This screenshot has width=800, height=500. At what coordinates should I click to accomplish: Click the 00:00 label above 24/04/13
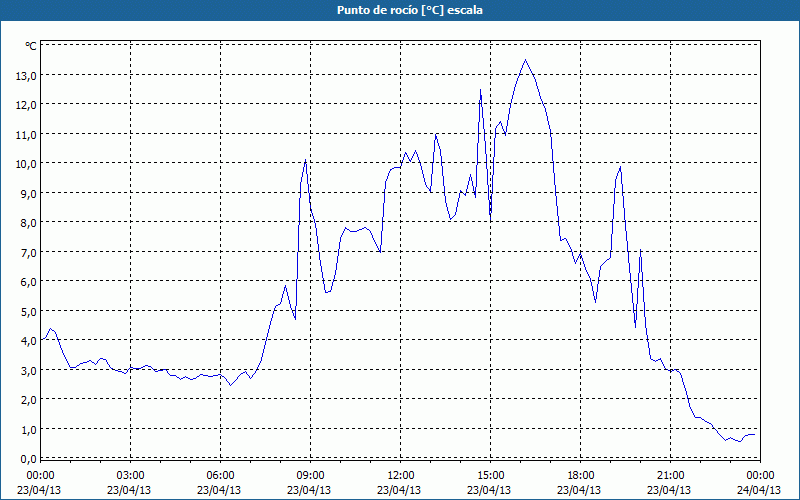[761, 476]
